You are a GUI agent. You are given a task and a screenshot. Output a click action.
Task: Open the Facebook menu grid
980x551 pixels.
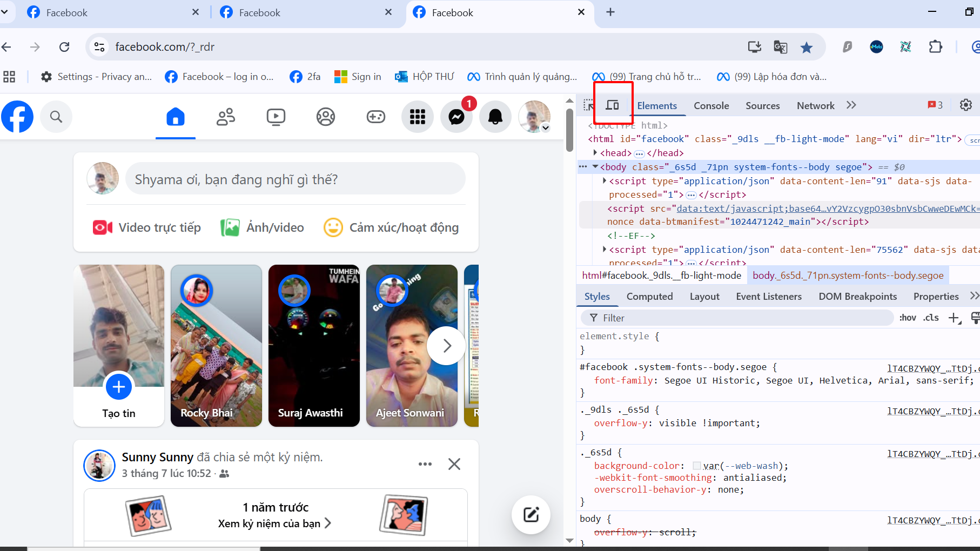417,117
